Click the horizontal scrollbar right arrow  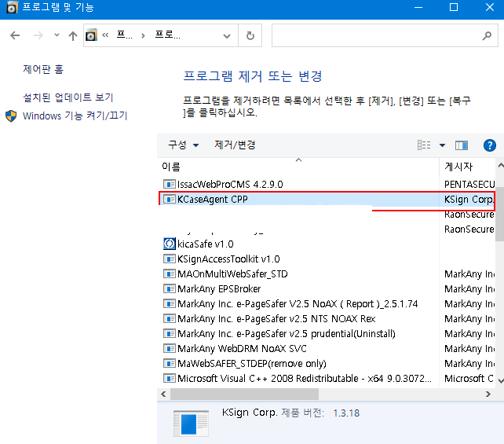pos(488,394)
